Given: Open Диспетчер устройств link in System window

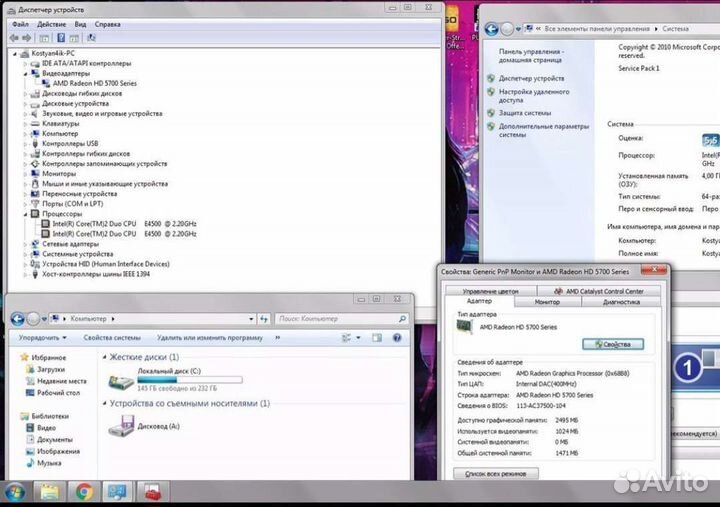Looking at the screenshot, I should [x=531, y=79].
